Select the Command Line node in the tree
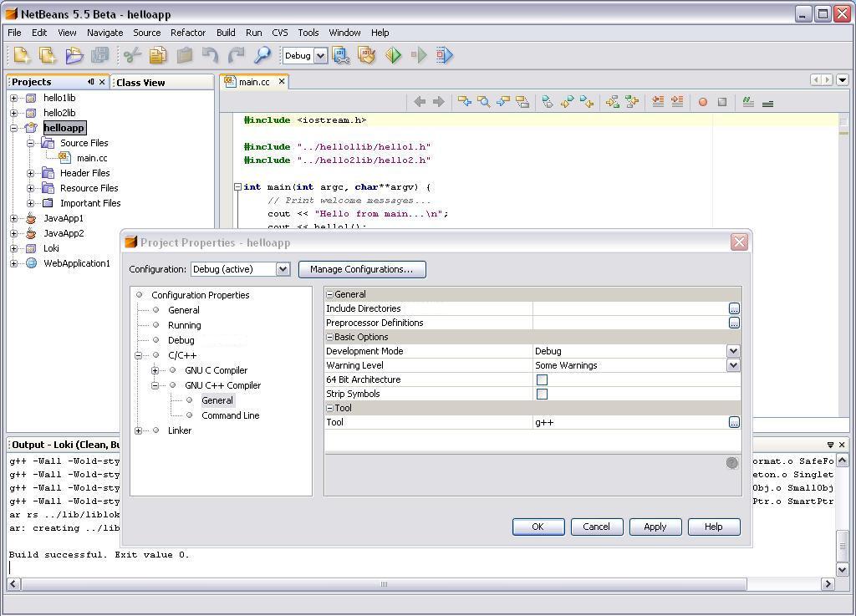 (x=231, y=415)
